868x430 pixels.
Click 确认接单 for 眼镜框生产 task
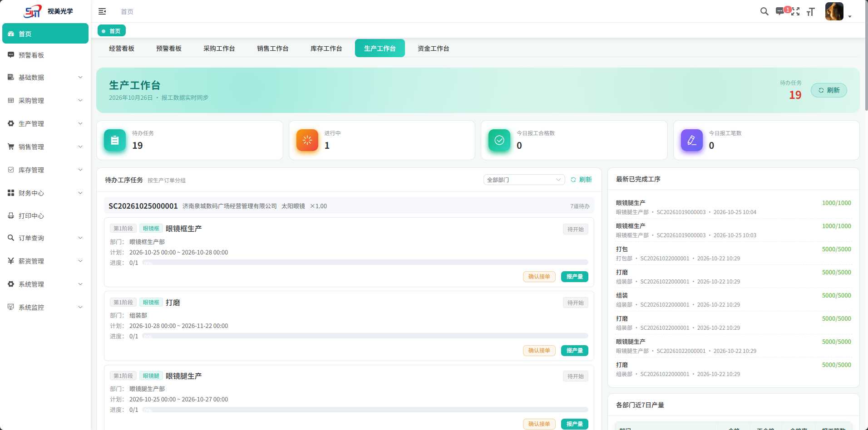(539, 277)
